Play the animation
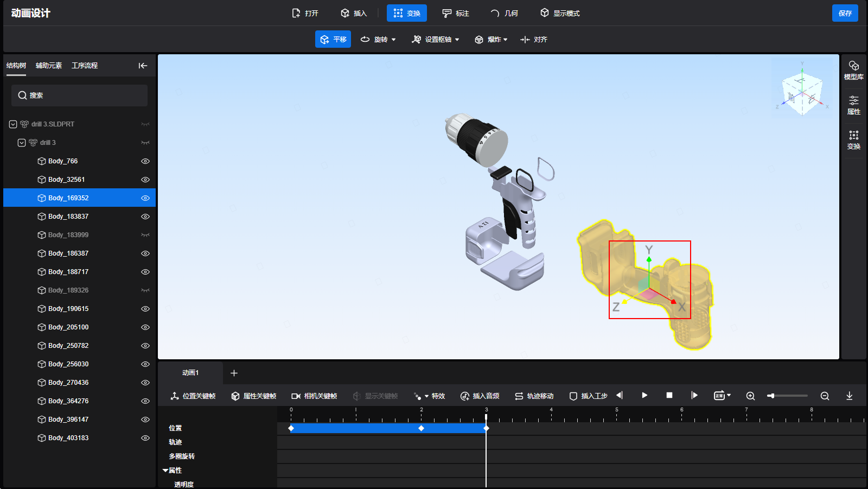 644,395
